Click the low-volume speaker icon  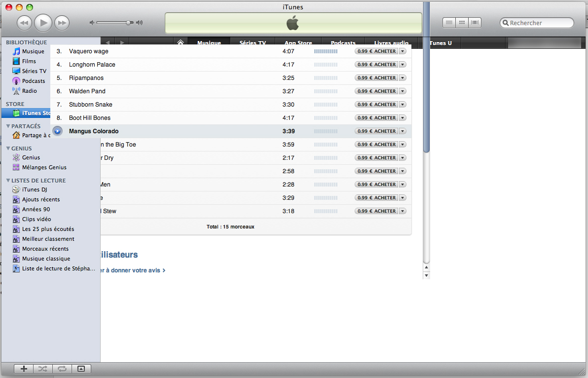point(91,23)
